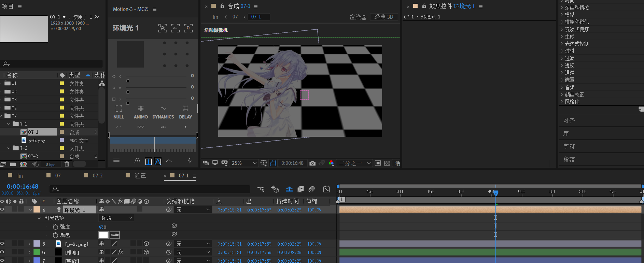
Task: Click the DELAY tool in Motion-3
Action: point(185,112)
